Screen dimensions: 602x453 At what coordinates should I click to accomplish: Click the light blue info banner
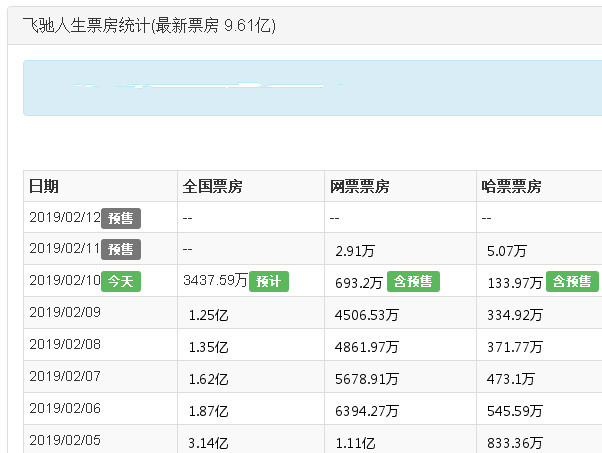[313, 88]
